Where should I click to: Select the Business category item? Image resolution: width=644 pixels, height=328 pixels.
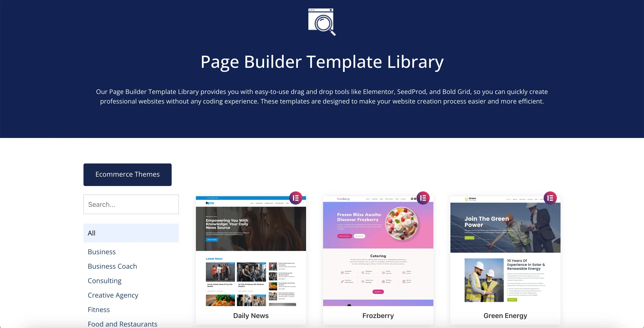(101, 251)
